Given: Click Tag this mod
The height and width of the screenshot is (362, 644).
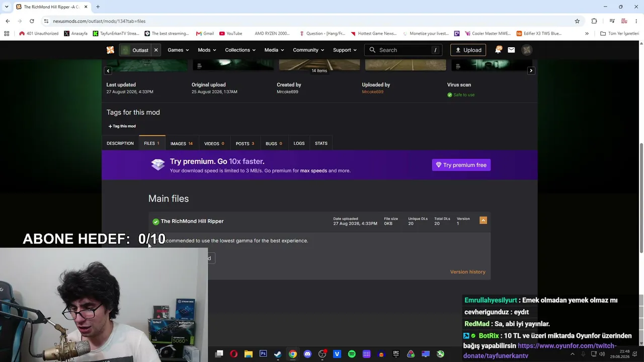Looking at the screenshot, I should (122, 126).
